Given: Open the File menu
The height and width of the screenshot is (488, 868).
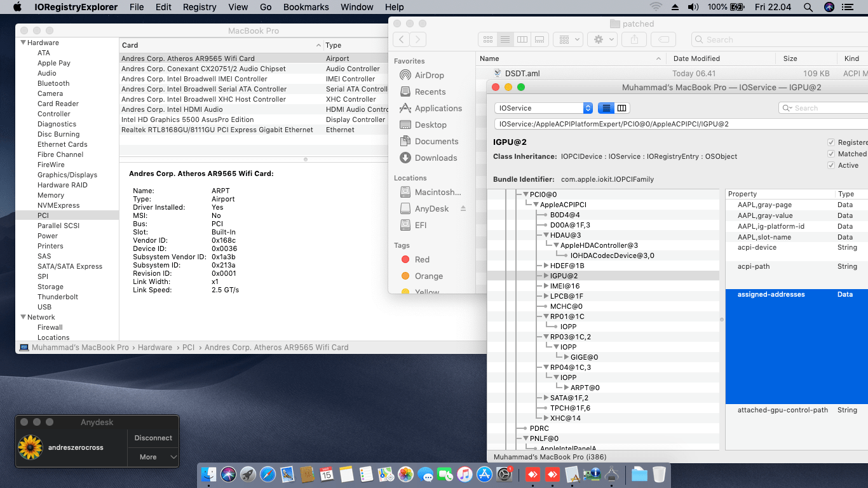Looking at the screenshot, I should tap(137, 7).
